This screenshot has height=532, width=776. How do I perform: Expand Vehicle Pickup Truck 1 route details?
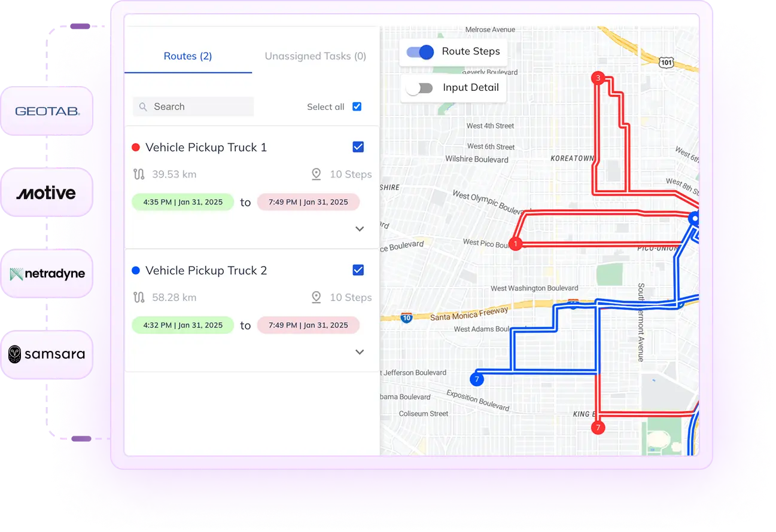360,228
